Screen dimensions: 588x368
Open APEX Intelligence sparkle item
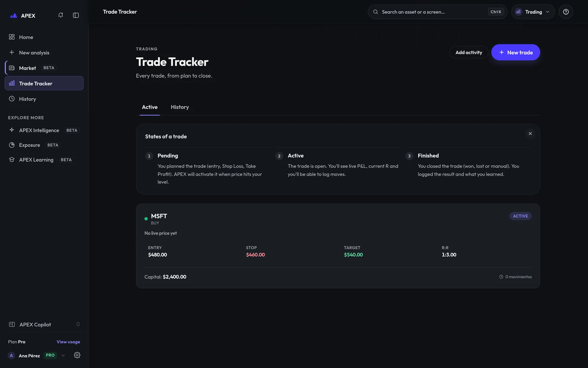click(44, 130)
